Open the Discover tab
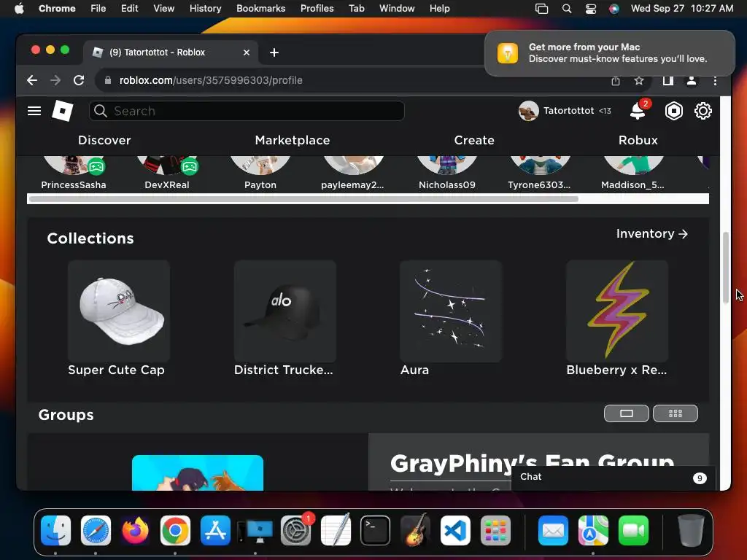Image resolution: width=747 pixels, height=560 pixels. click(x=104, y=140)
